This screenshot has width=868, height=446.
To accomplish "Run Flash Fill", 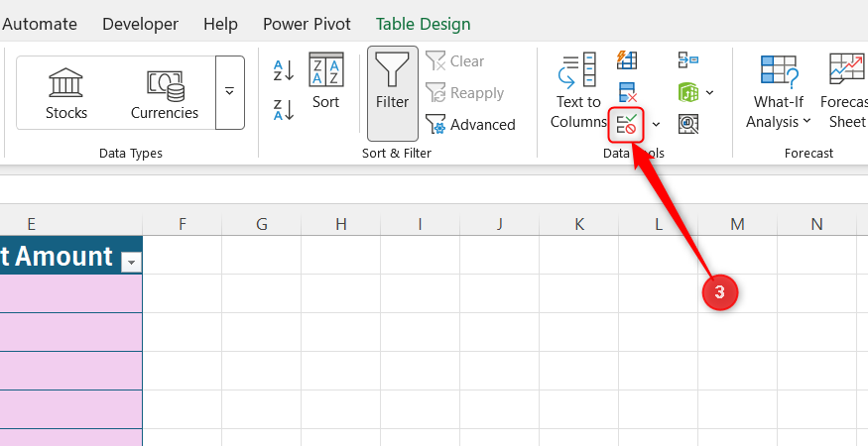I will pyautogui.click(x=627, y=60).
